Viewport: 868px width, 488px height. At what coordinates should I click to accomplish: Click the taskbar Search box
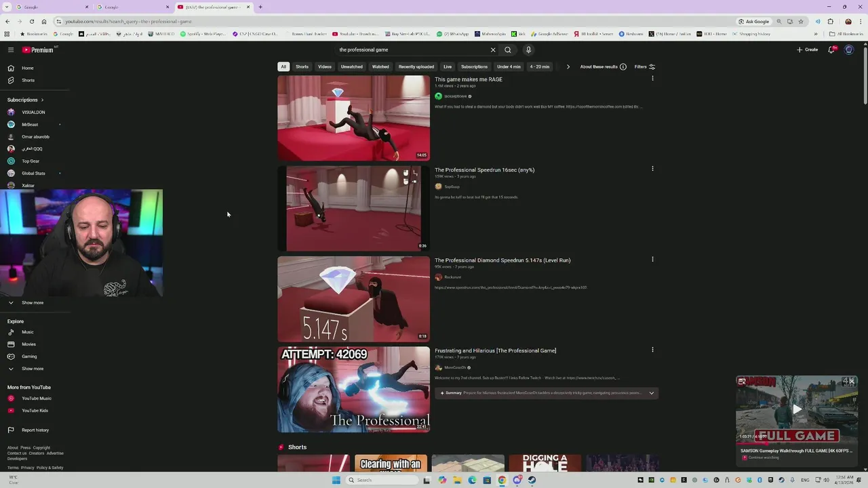point(381,480)
